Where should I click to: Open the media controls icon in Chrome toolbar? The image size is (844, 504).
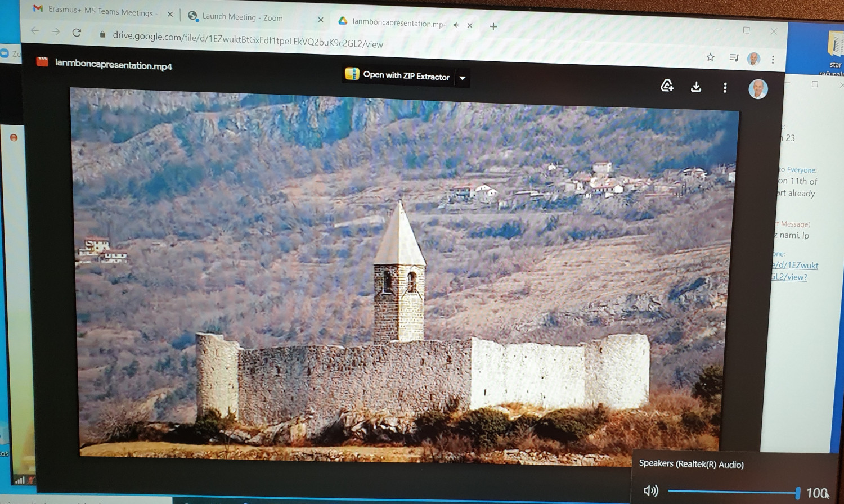pos(734,57)
